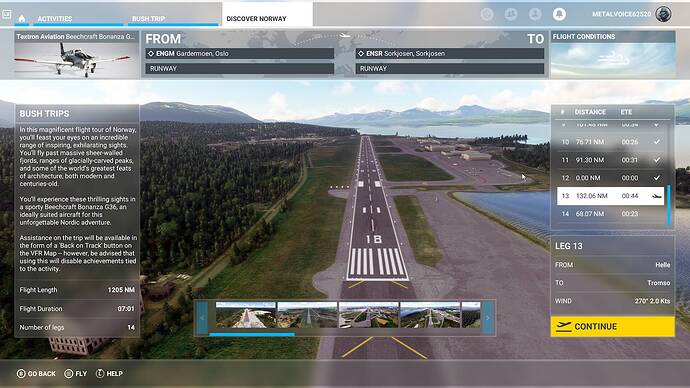
Task: Select leg 12 with 0.00 NM
Action: pyautogui.click(x=611, y=178)
